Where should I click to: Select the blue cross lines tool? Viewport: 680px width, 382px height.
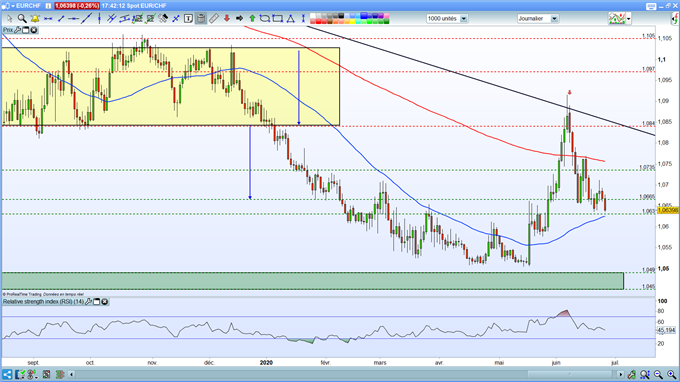coord(176,19)
